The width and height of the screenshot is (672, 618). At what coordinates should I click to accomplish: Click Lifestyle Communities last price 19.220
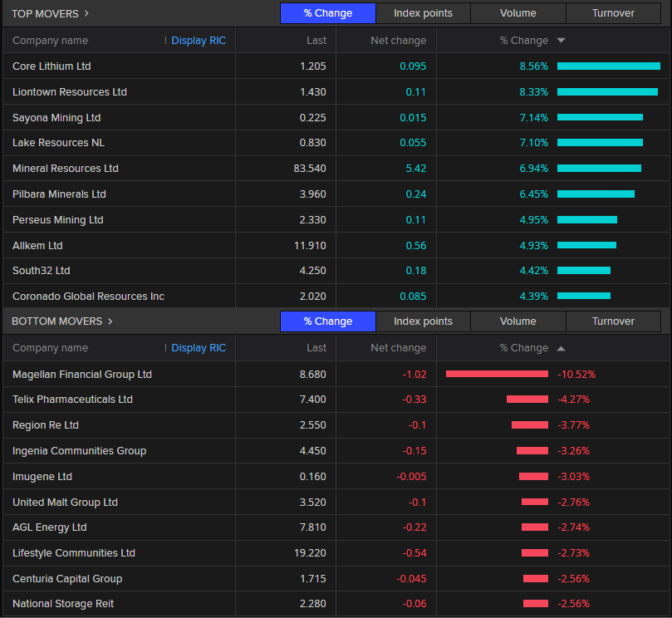click(310, 553)
